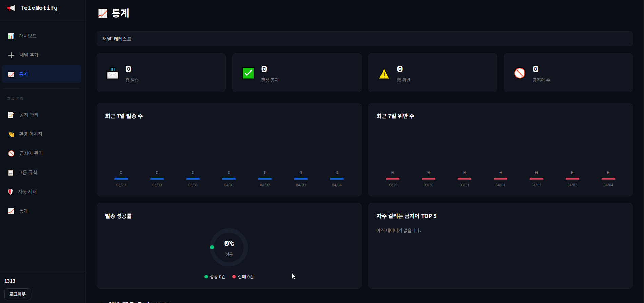
Task: Click the notepad icon beside 공지 관리
Action: pyautogui.click(x=11, y=115)
